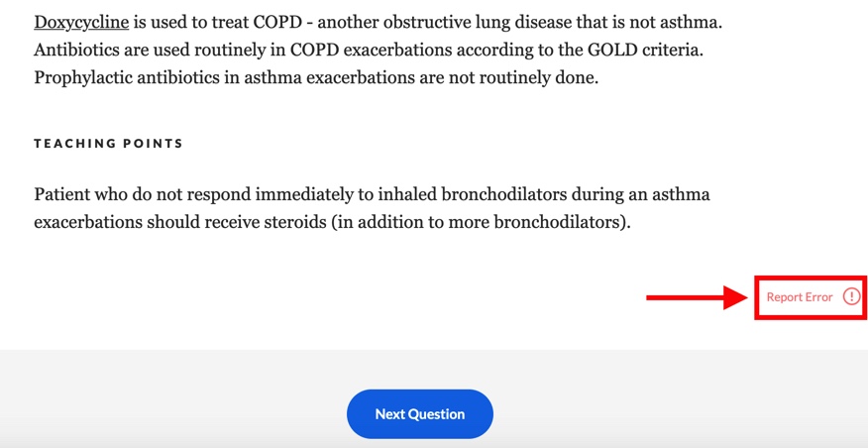Click the red arrow pointing to Report Error
This screenshot has width=868, height=448.
click(699, 298)
